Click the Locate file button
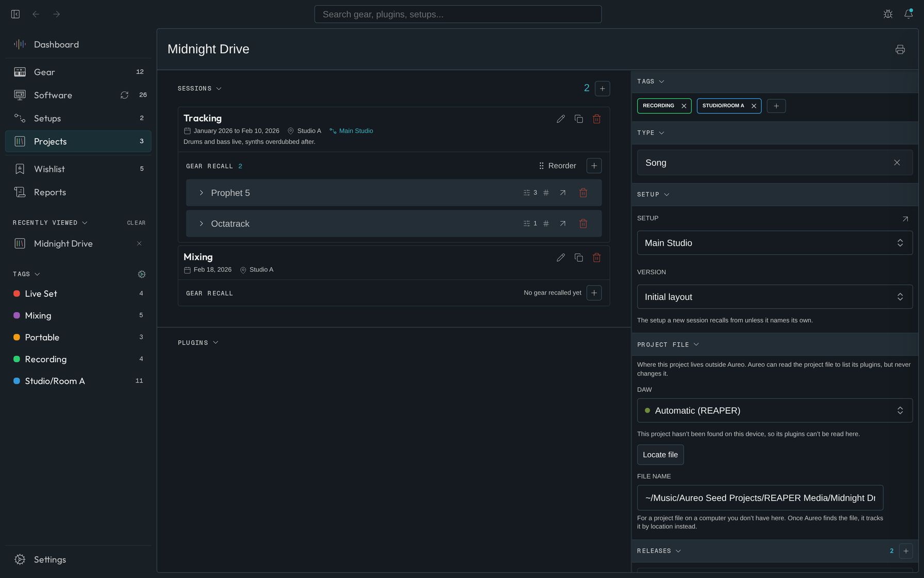Image resolution: width=924 pixels, height=578 pixels. pyautogui.click(x=660, y=455)
